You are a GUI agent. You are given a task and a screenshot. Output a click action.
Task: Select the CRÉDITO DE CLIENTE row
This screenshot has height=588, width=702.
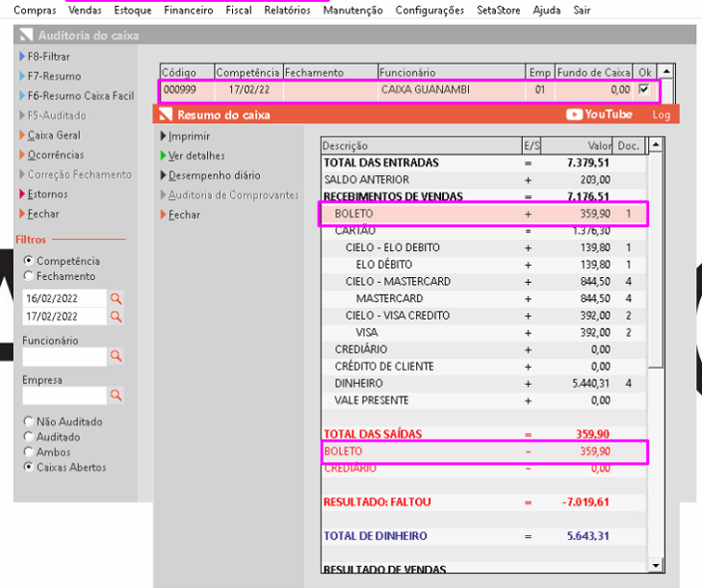[483, 367]
